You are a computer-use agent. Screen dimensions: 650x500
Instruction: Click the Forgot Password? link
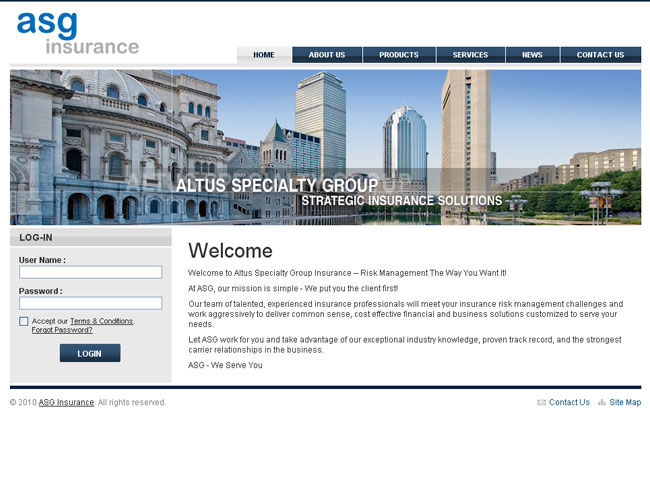pos(62,330)
